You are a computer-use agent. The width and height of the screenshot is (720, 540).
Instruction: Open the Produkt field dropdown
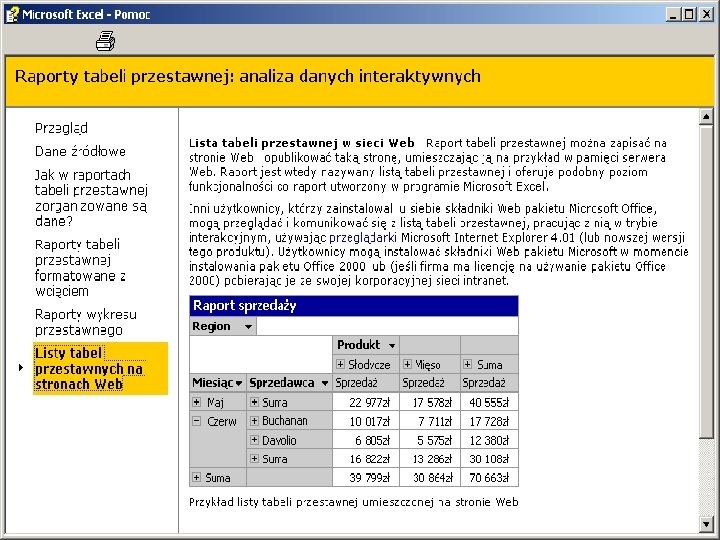(x=392, y=345)
